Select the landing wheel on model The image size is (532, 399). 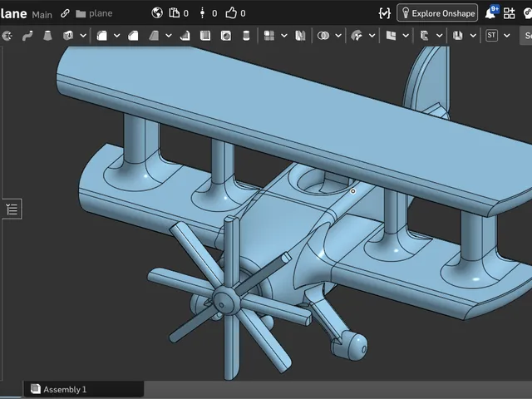[352, 346]
